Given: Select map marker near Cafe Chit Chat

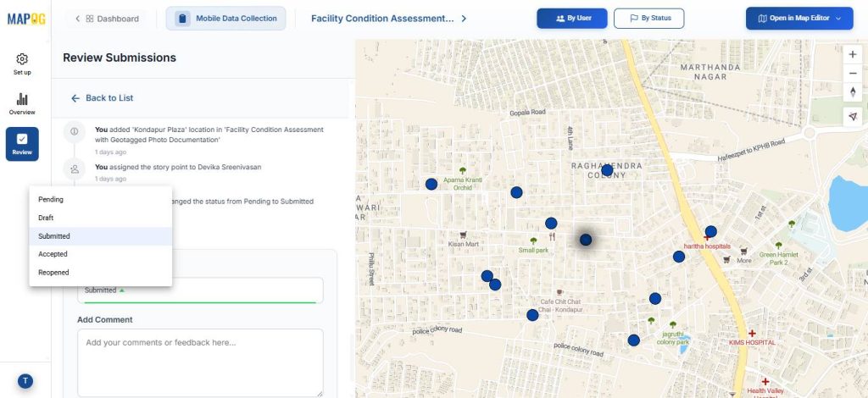Looking at the screenshot, I should [532, 315].
